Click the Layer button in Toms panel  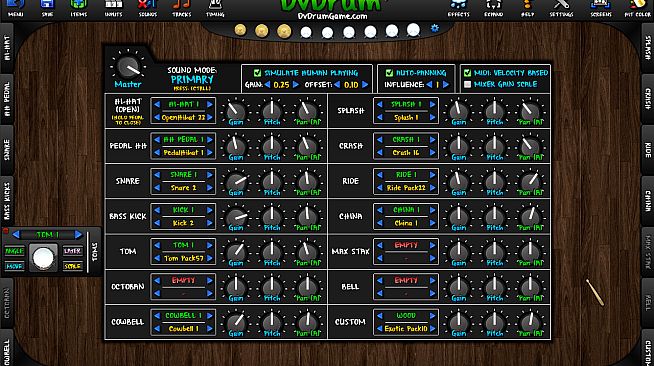tap(73, 251)
